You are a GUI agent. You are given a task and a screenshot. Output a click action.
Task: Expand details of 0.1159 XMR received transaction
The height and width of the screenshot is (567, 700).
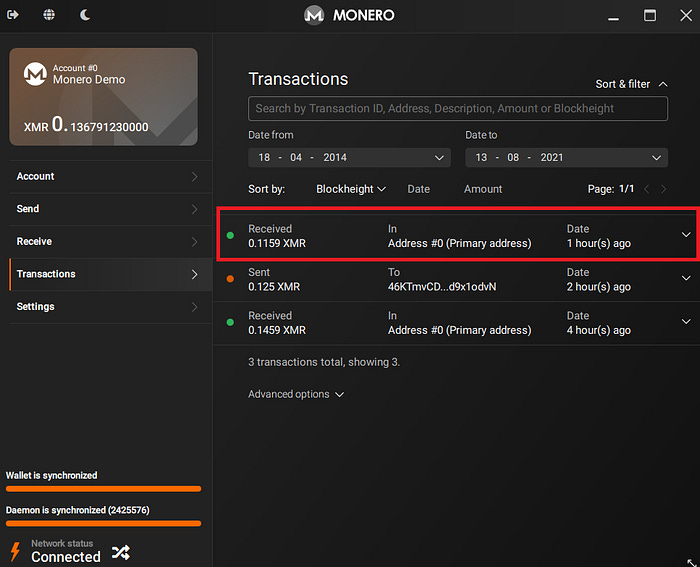pos(686,235)
